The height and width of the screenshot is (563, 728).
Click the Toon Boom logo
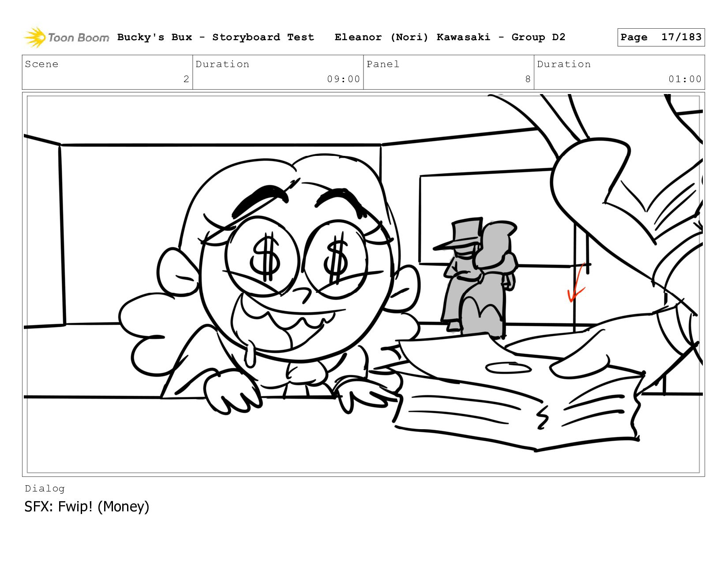tap(66, 38)
